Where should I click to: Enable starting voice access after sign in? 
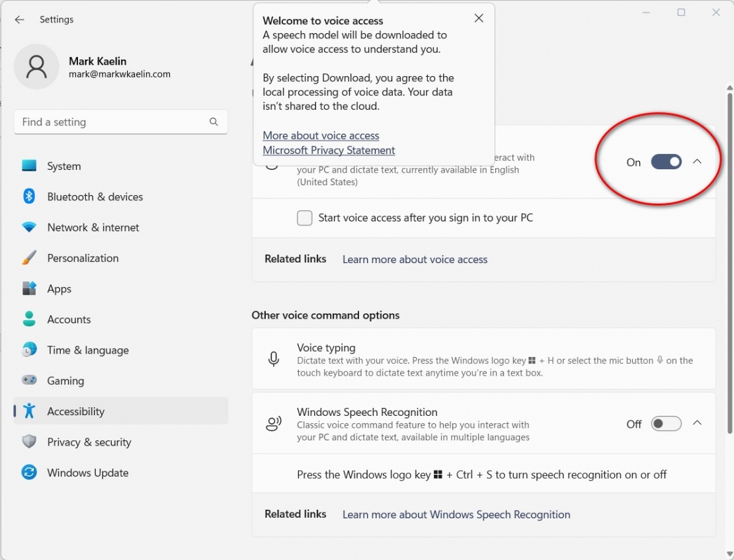click(304, 218)
